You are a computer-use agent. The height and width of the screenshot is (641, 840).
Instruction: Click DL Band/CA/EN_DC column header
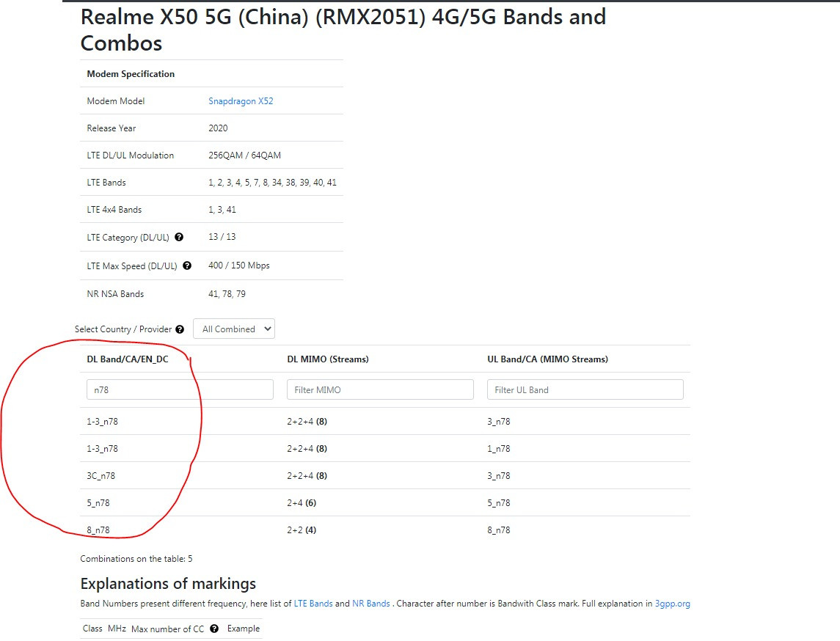(128, 359)
